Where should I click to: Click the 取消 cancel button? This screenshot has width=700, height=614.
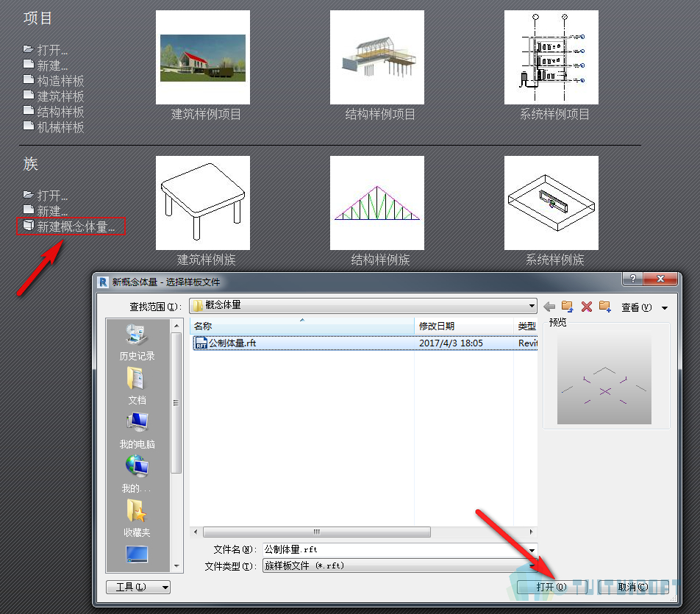pos(634,587)
